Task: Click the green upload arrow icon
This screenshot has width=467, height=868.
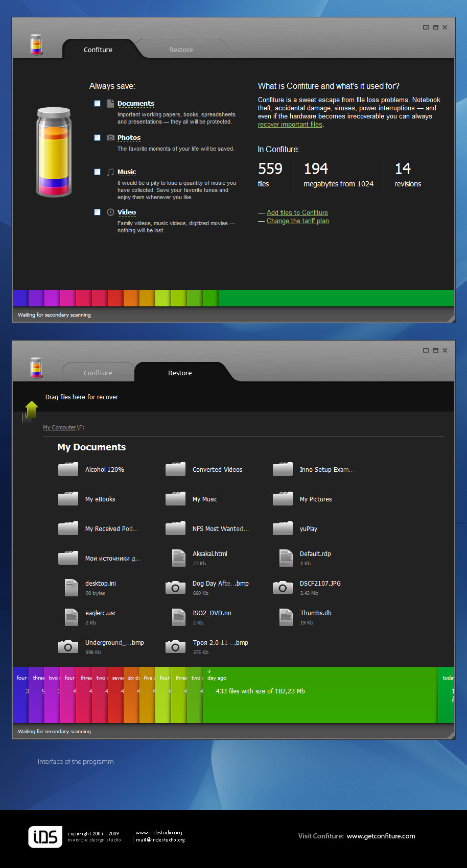Action: click(31, 410)
